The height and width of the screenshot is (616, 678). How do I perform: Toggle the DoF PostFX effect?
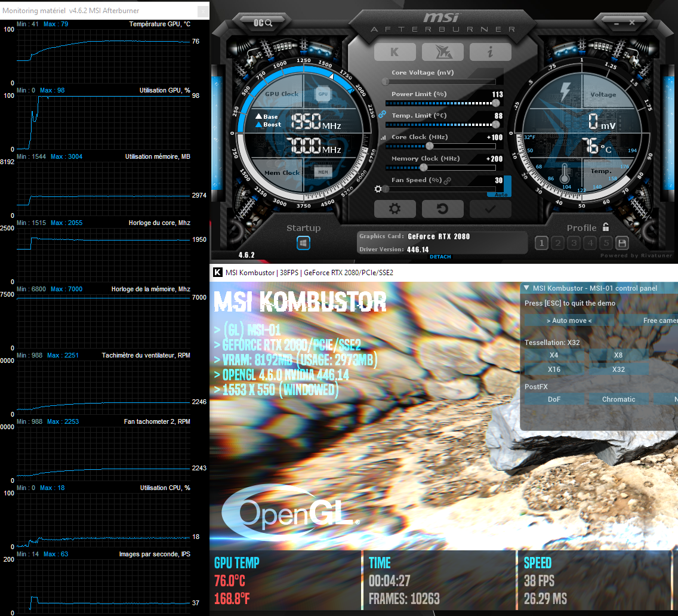pyautogui.click(x=554, y=399)
